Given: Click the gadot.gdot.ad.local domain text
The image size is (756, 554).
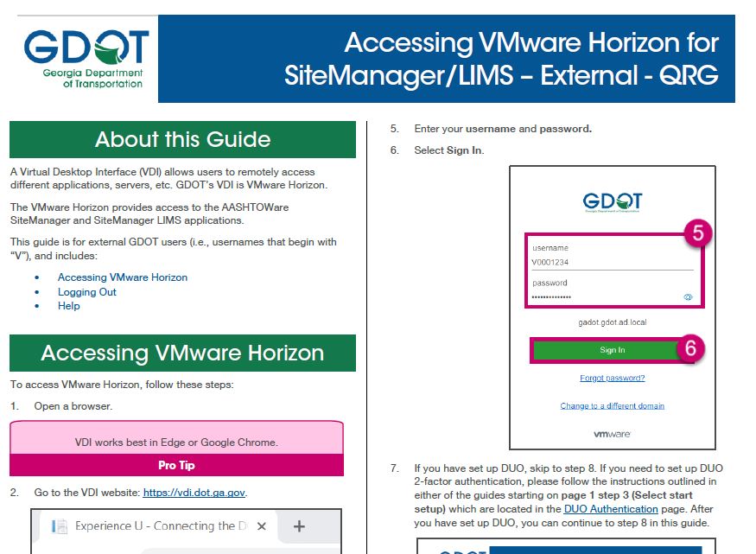Looking at the screenshot, I should (613, 322).
